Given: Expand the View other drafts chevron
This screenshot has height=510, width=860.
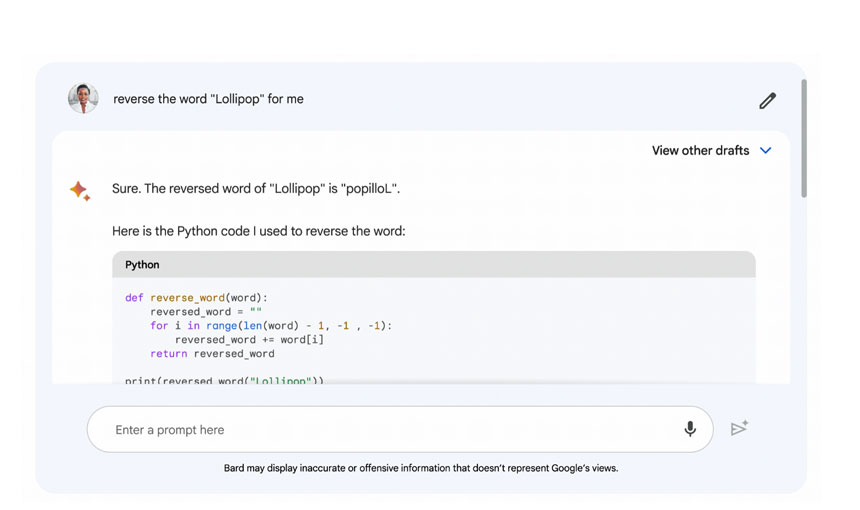Looking at the screenshot, I should click(766, 151).
